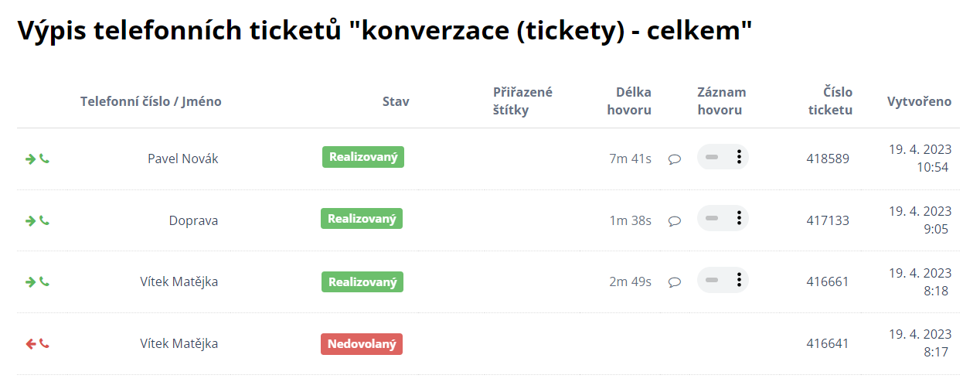This screenshot has height=382, width=980.
Task: Open the Doprava contact link
Action: click(193, 220)
